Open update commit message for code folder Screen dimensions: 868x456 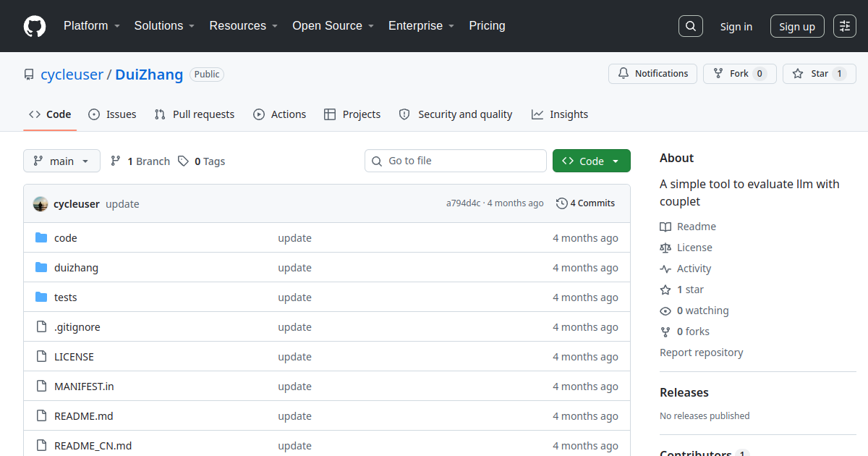(x=295, y=238)
